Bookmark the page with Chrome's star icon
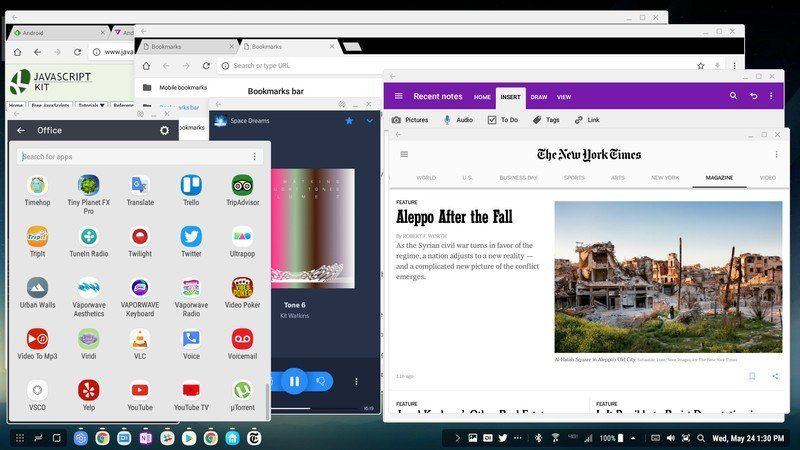The height and width of the screenshot is (450, 800). click(x=701, y=66)
